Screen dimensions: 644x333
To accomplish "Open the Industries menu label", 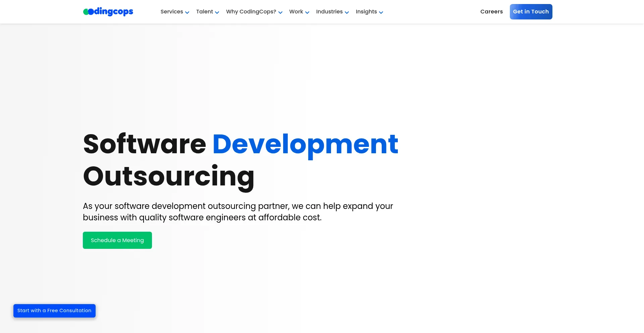I will click(329, 12).
